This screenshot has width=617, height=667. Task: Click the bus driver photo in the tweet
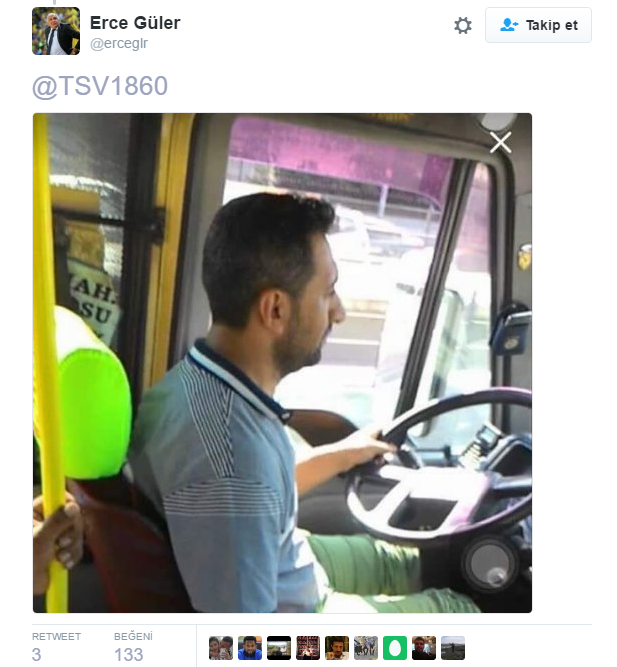pyautogui.click(x=282, y=363)
